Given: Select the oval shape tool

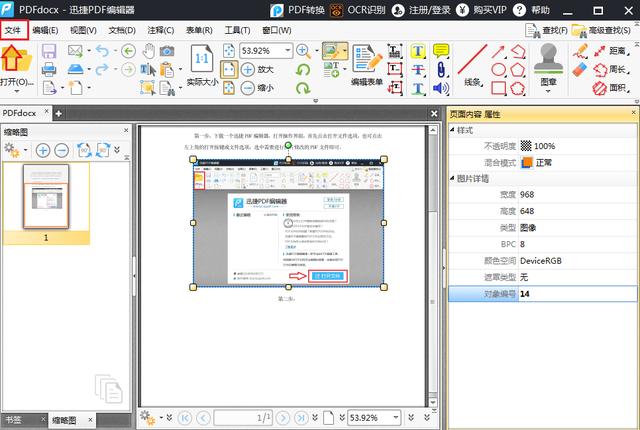Looking at the screenshot, I should [498, 70].
